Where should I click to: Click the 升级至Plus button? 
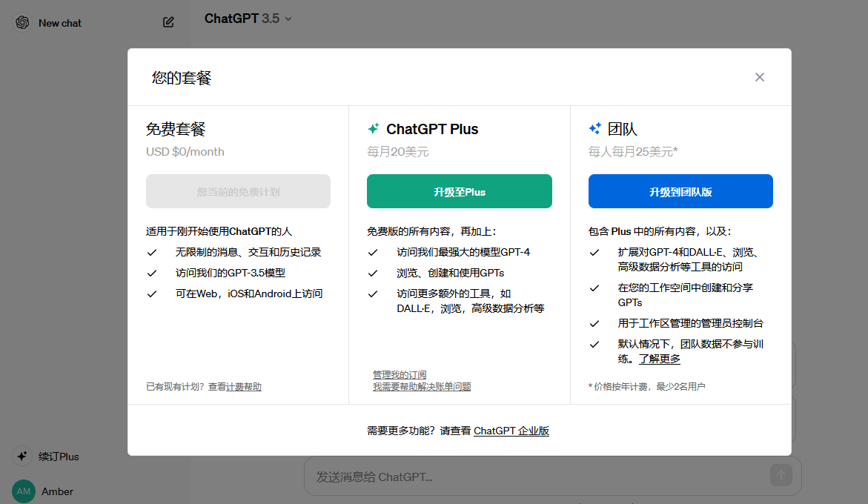click(459, 190)
